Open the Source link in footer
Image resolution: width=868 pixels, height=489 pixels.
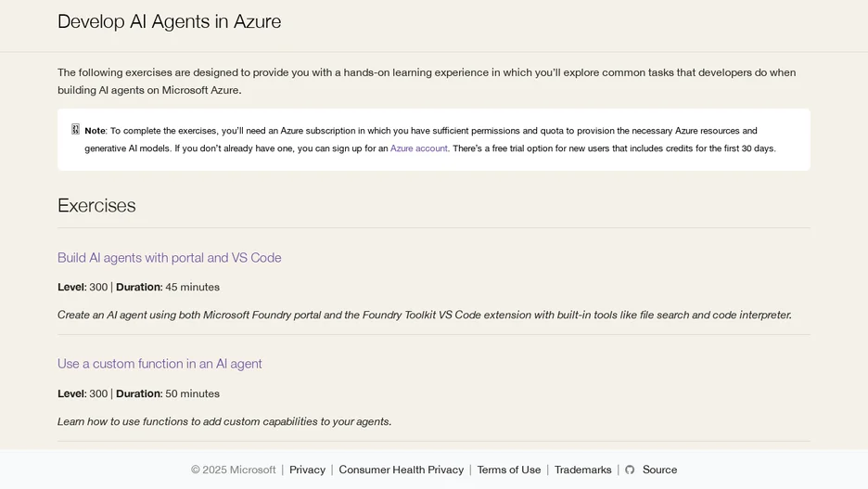659,470
